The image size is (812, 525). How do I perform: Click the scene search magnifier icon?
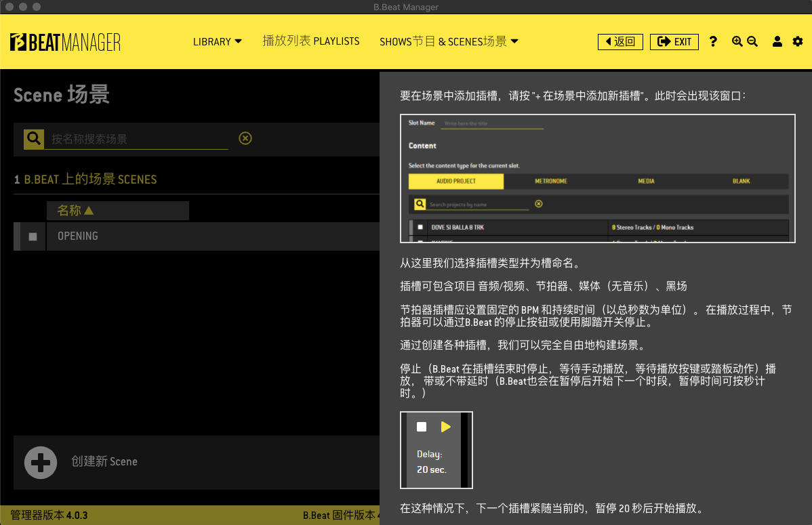tap(34, 139)
